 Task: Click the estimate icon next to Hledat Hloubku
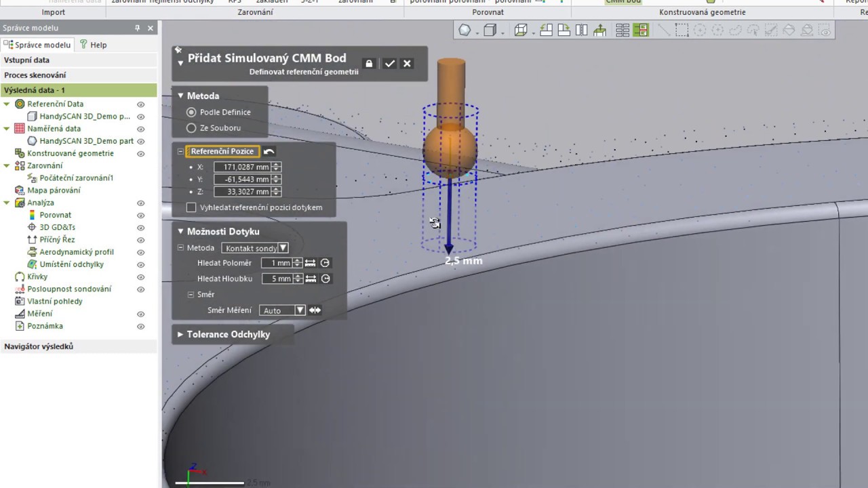point(325,279)
